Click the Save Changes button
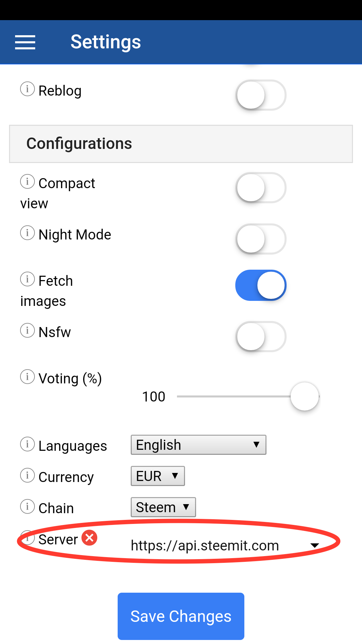Viewport: 362px width, 644px height. pos(181,616)
